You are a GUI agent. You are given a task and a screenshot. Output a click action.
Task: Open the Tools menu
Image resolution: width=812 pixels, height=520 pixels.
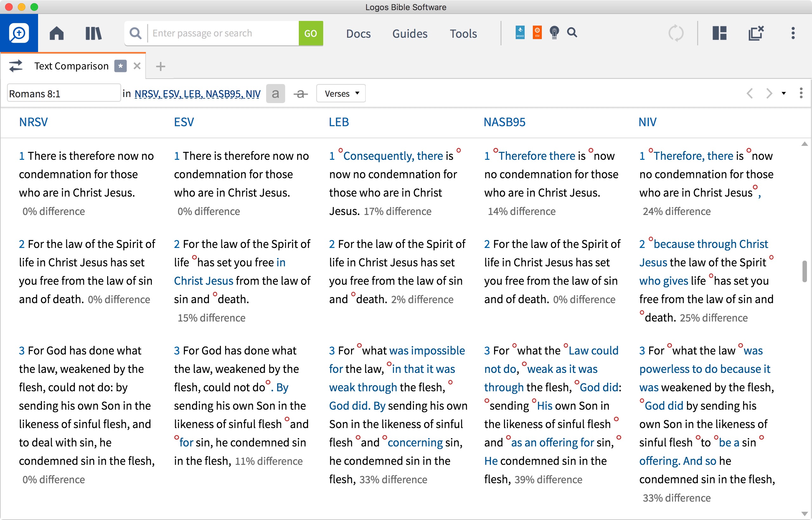(x=463, y=33)
